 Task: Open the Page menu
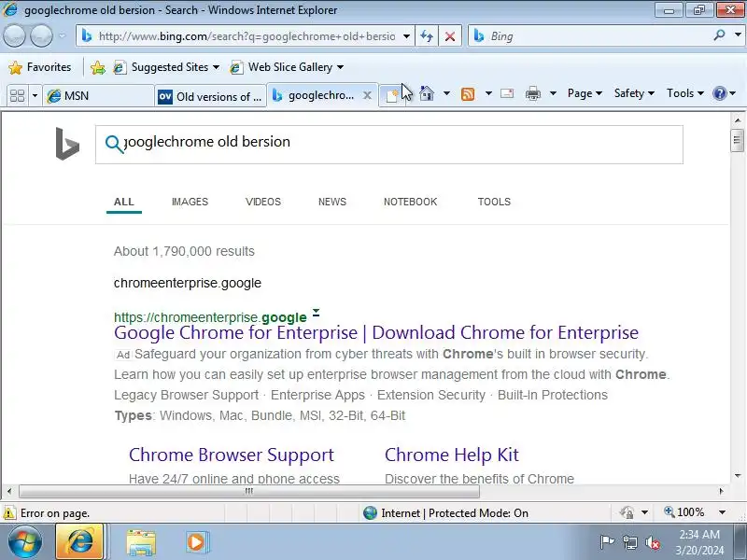[585, 93]
